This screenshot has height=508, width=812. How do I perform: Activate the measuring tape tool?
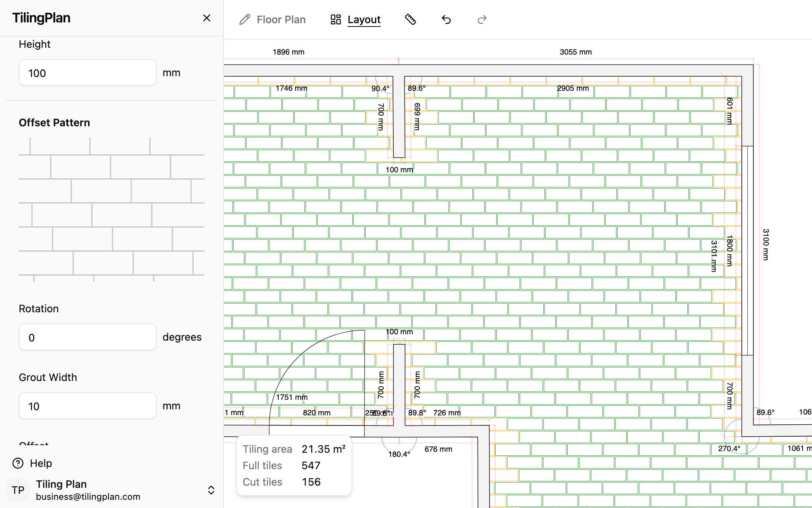[410, 19]
